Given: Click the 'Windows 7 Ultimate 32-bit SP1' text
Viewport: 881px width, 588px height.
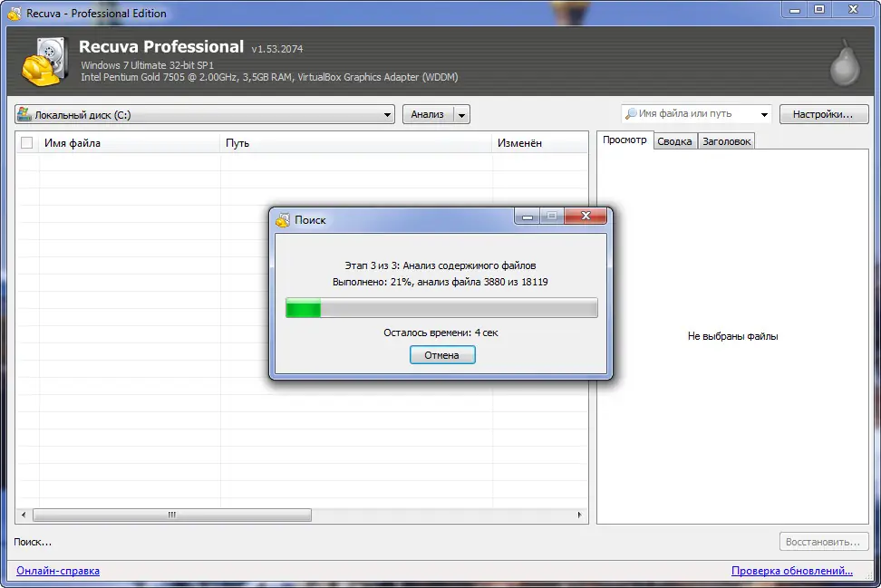Looking at the screenshot, I should tap(147, 65).
